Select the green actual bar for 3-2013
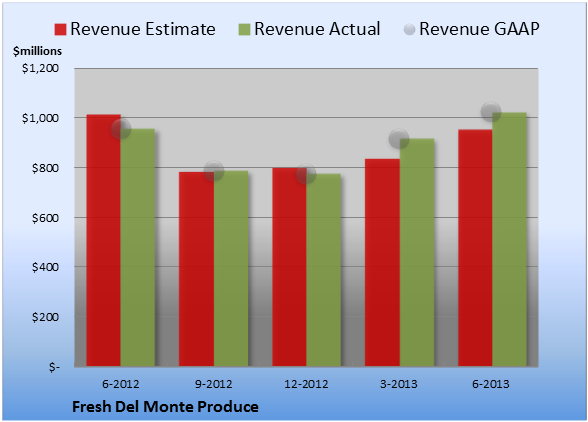Screen dimensions: 588x422 pos(417,252)
